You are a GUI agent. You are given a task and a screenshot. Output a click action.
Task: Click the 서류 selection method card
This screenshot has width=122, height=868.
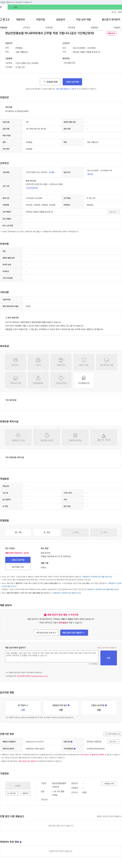[x=18, y=532]
